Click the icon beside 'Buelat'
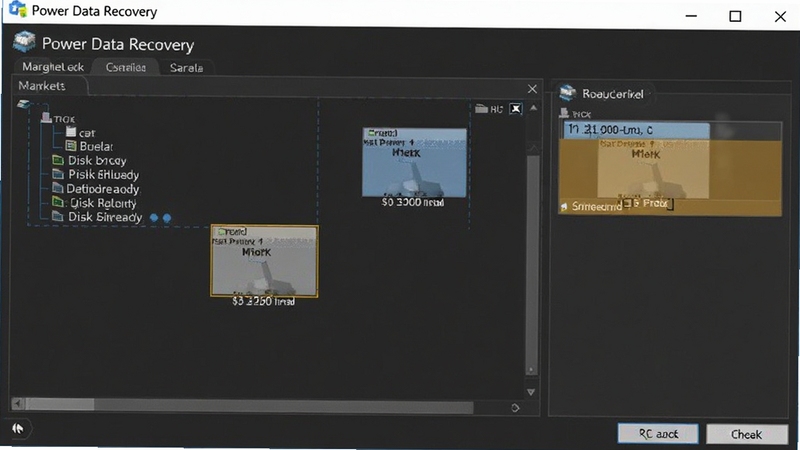 (x=71, y=146)
